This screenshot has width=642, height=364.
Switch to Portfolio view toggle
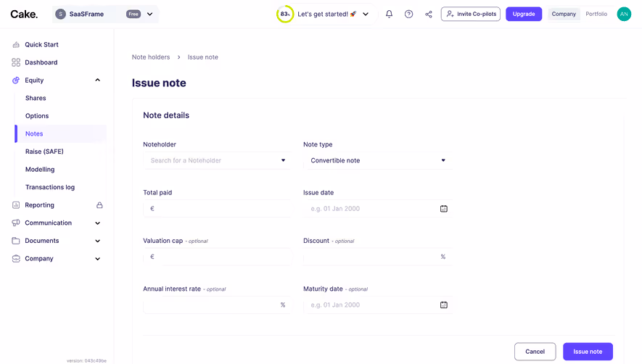[596, 14]
